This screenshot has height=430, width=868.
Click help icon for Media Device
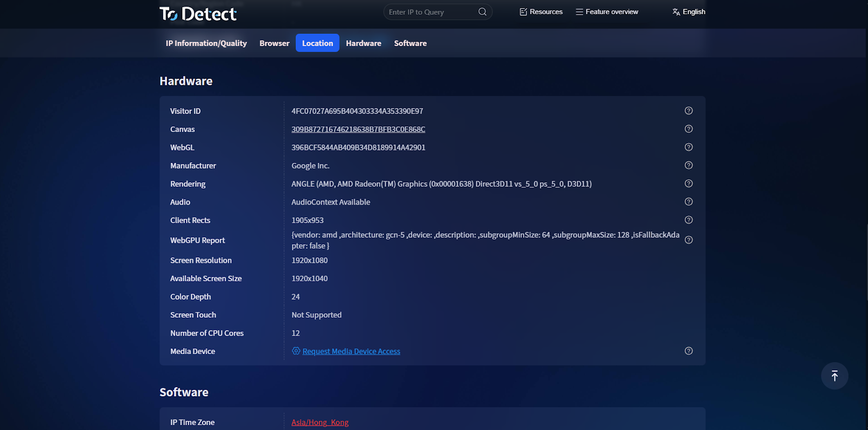[688, 351]
